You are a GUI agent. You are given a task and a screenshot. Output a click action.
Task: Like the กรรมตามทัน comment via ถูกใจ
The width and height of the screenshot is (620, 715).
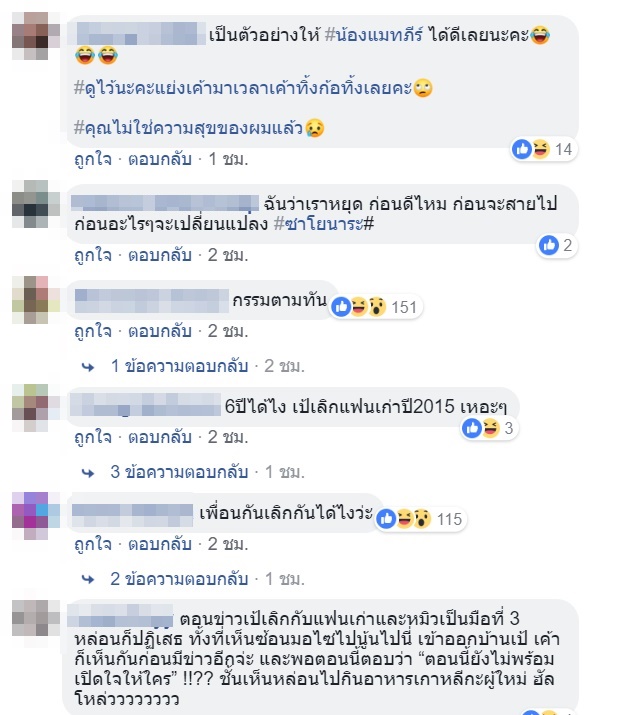click(93, 331)
